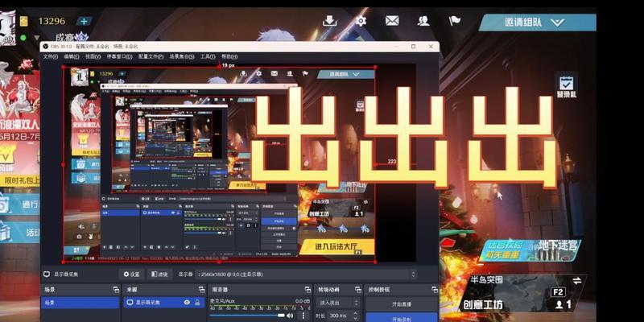
Task: Toggle visibility eye of 显示器采集 source
Action: [187, 303]
